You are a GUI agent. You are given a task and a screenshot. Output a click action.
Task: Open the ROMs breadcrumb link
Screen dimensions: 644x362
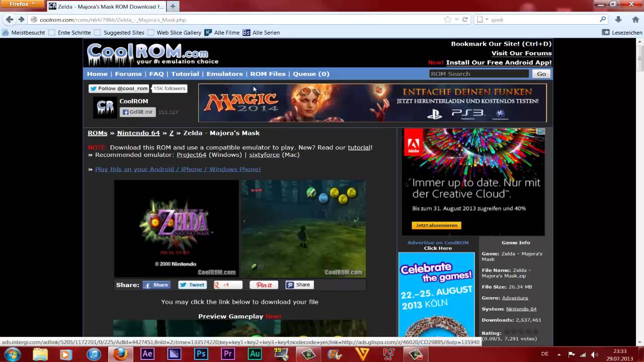pos(98,133)
